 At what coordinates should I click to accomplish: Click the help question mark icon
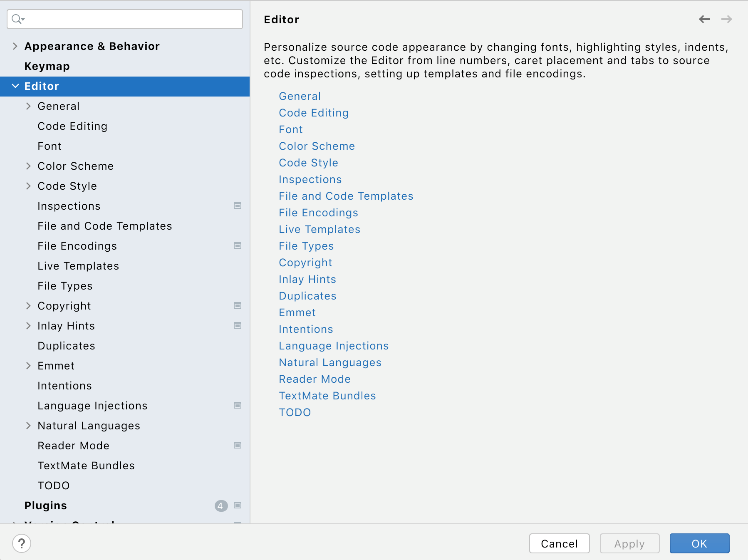[21, 543]
